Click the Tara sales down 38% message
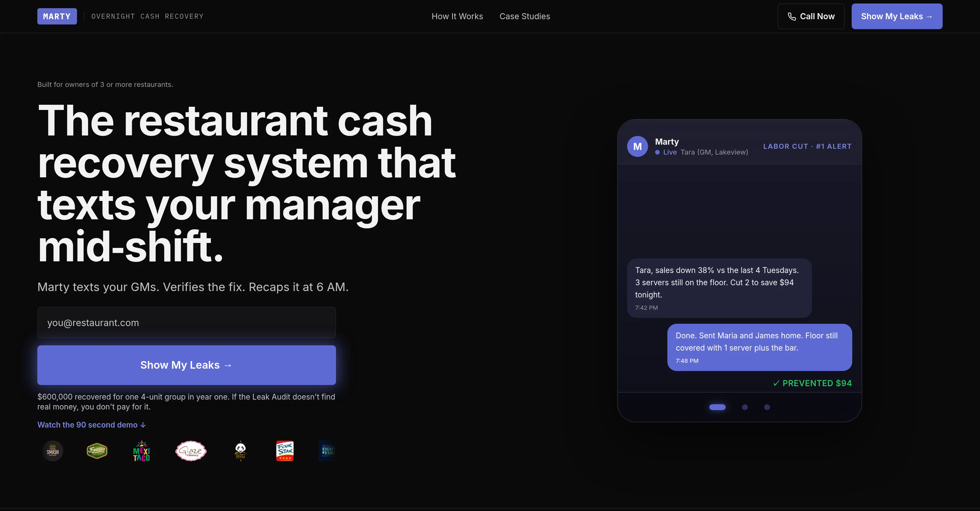 point(719,288)
